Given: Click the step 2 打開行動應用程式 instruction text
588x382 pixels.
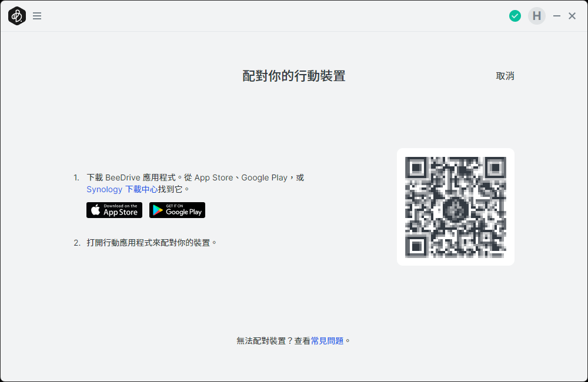Looking at the screenshot, I should coord(152,243).
